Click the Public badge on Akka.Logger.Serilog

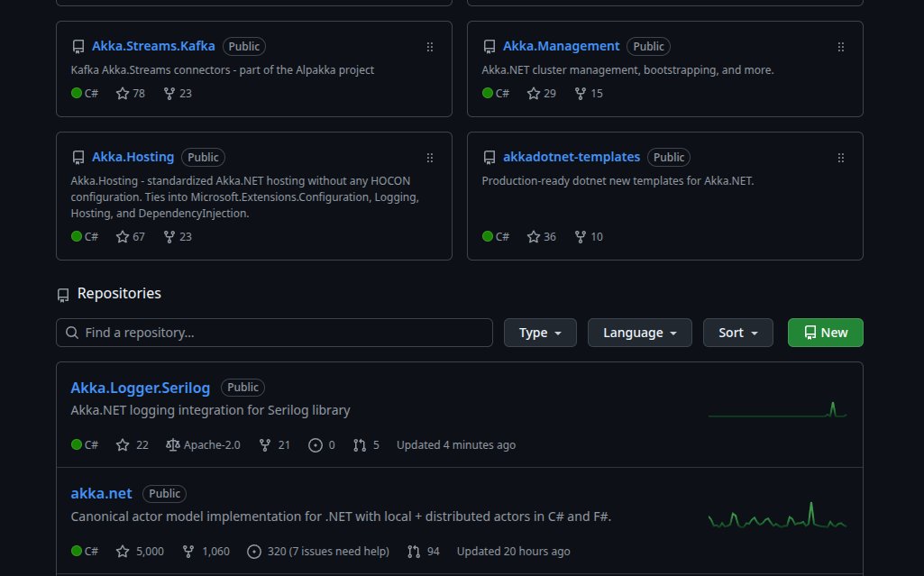coord(242,387)
